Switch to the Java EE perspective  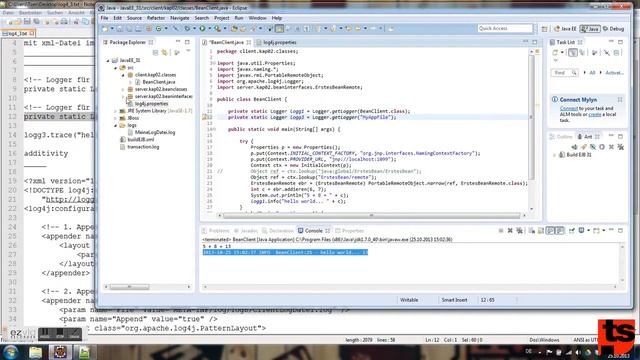coord(565,29)
